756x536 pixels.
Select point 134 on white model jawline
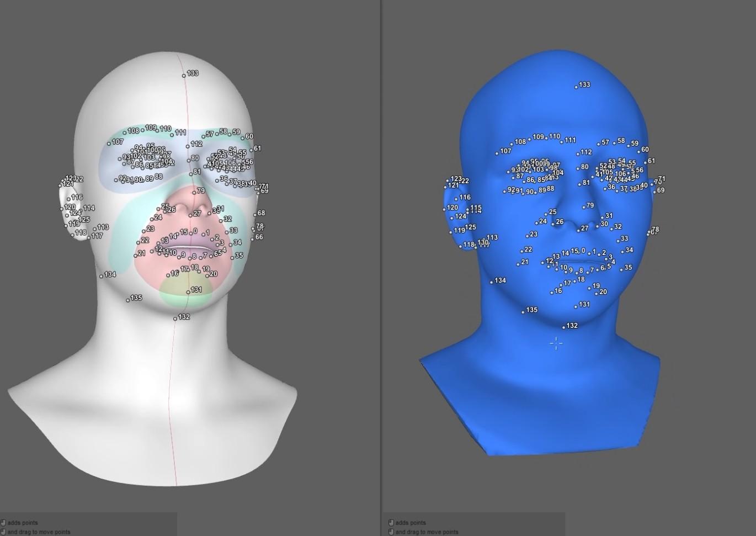coord(102,277)
